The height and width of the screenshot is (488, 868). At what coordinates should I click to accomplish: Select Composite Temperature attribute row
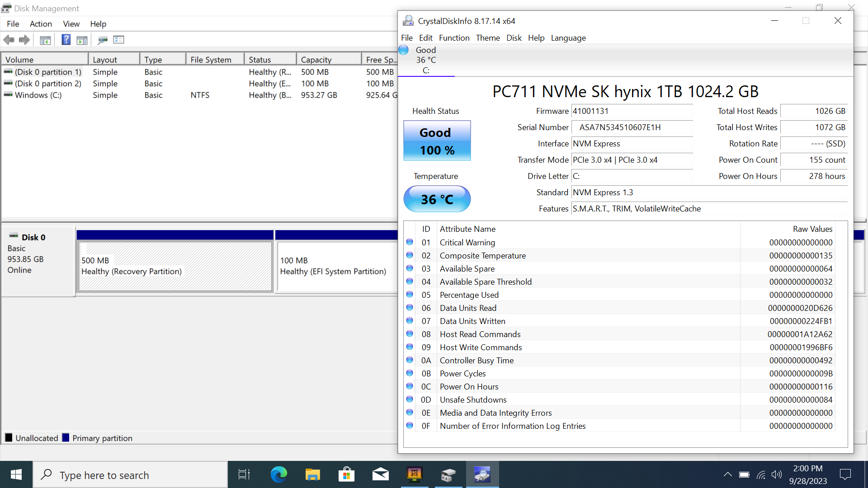(x=619, y=256)
